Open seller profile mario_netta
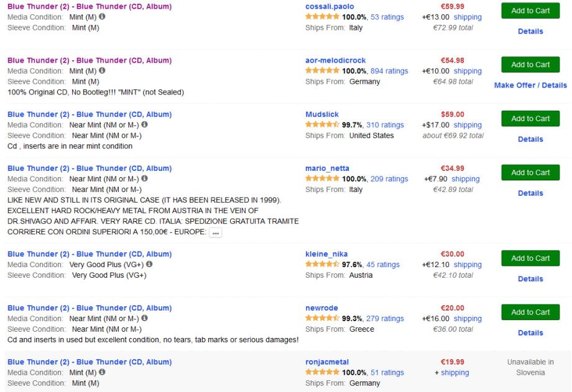The height and width of the screenshot is (392, 572). [327, 168]
